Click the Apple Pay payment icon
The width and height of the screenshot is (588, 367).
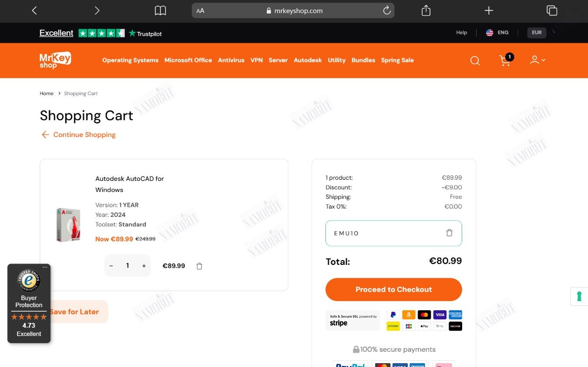coord(424,326)
